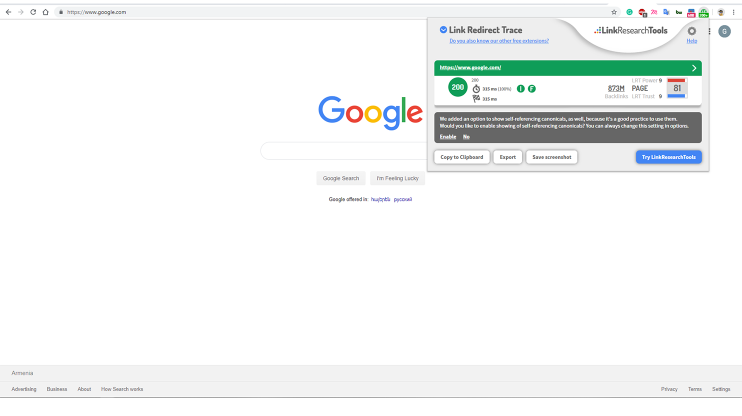Click the Copy to Clipboard button
The width and height of the screenshot is (742, 416).
tap(462, 157)
